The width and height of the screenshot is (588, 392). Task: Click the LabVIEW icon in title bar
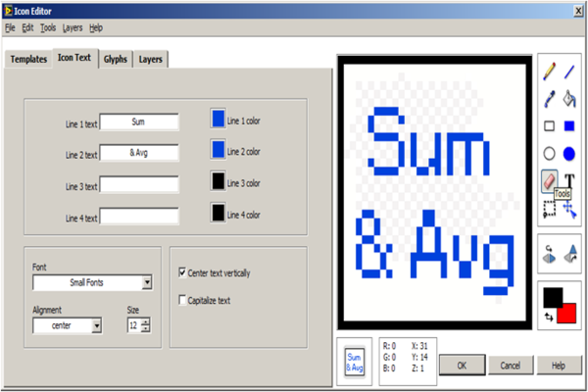pyautogui.click(x=8, y=11)
